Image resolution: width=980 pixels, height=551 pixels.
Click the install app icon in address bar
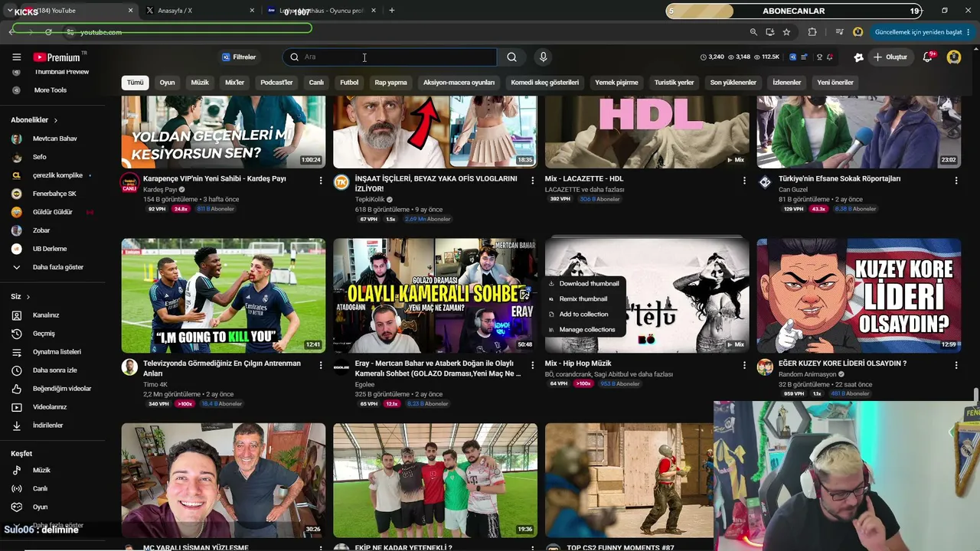tap(769, 32)
